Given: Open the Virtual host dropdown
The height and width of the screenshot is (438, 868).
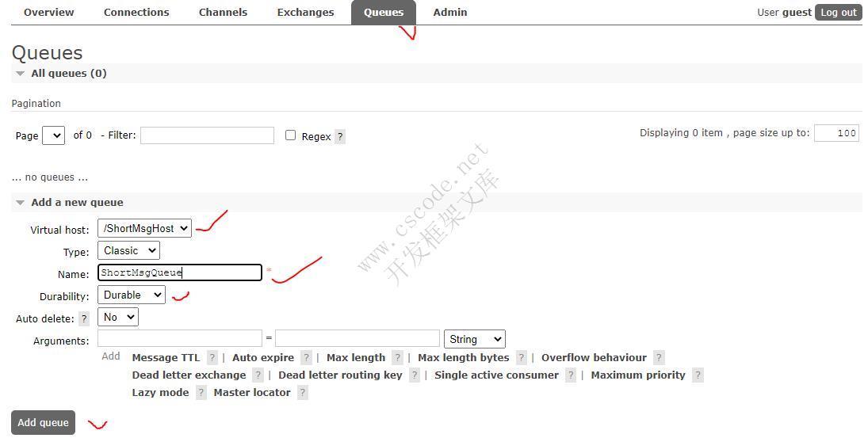Looking at the screenshot, I should click(x=144, y=228).
